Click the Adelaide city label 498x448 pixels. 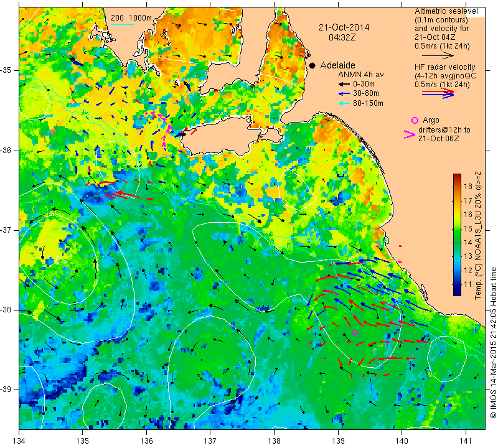click(x=337, y=65)
